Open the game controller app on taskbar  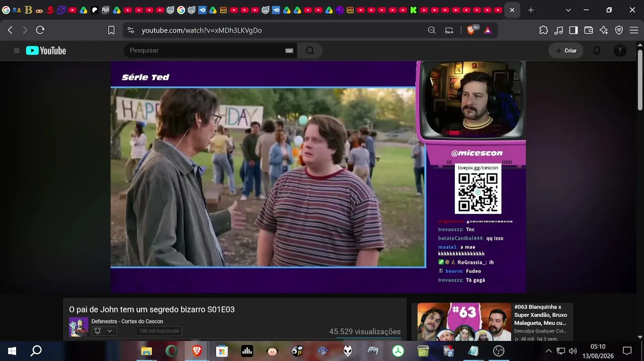[x=373, y=351]
